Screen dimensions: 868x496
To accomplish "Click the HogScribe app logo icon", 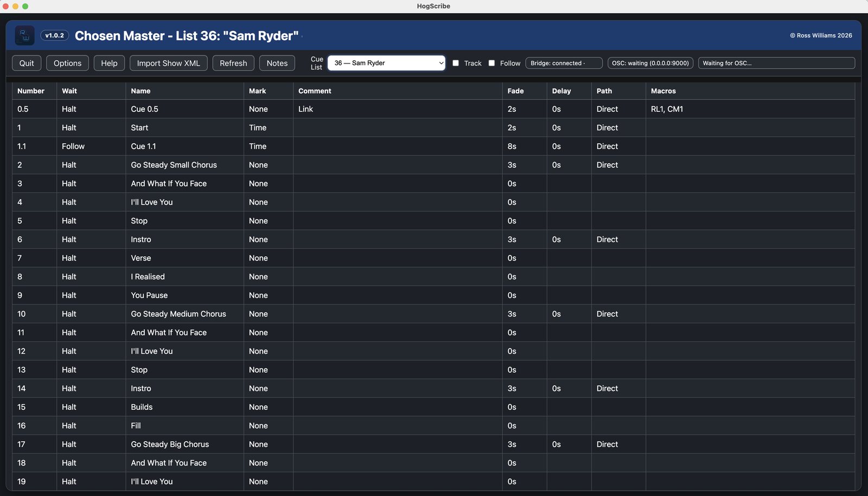I will pos(24,35).
